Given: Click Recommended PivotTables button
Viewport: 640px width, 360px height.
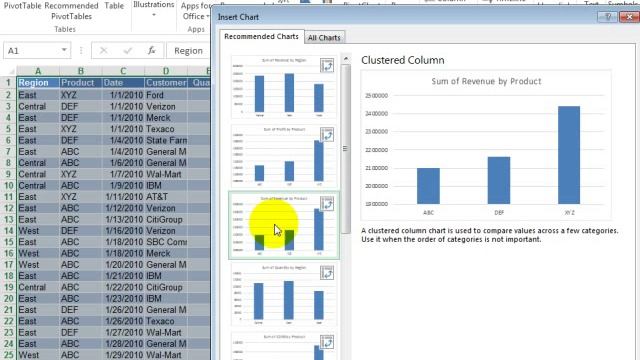Looking at the screenshot, I should [71, 11].
